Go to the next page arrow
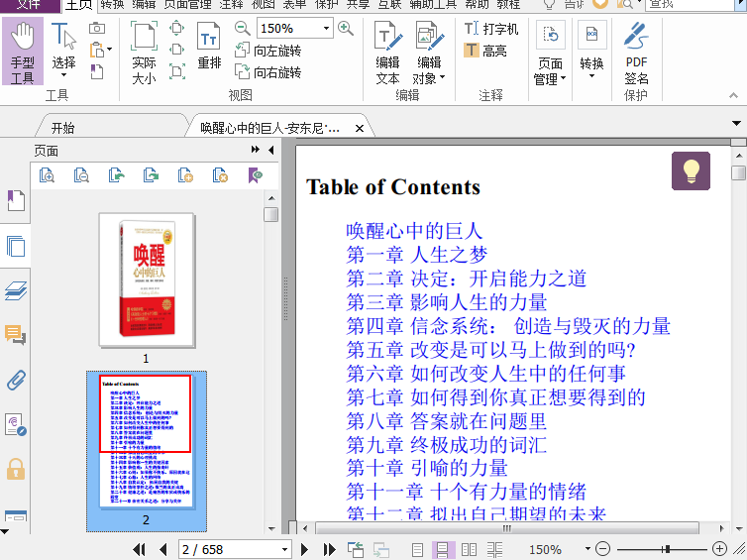747x560 pixels. pyautogui.click(x=304, y=549)
